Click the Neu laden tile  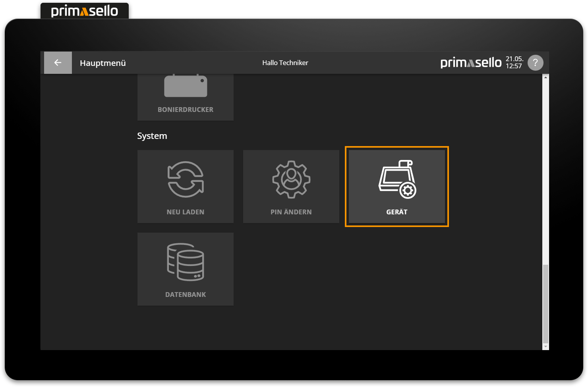pyautogui.click(x=185, y=186)
